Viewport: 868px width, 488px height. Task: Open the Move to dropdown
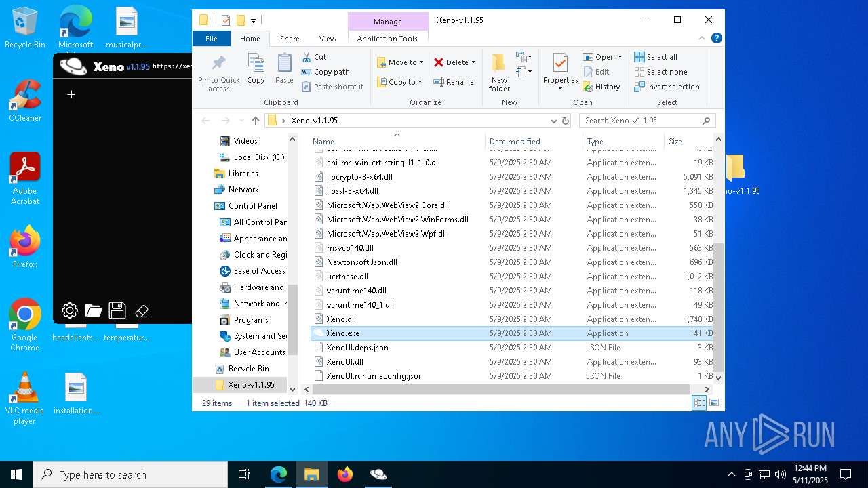click(400, 62)
